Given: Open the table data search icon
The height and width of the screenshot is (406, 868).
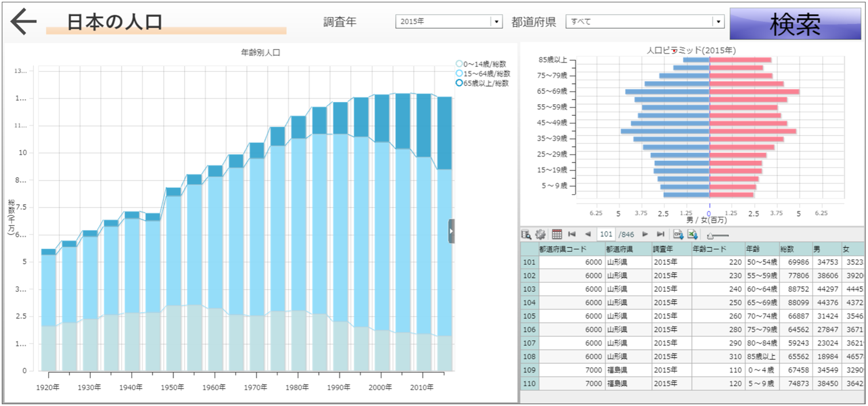Looking at the screenshot, I should coord(526,234).
